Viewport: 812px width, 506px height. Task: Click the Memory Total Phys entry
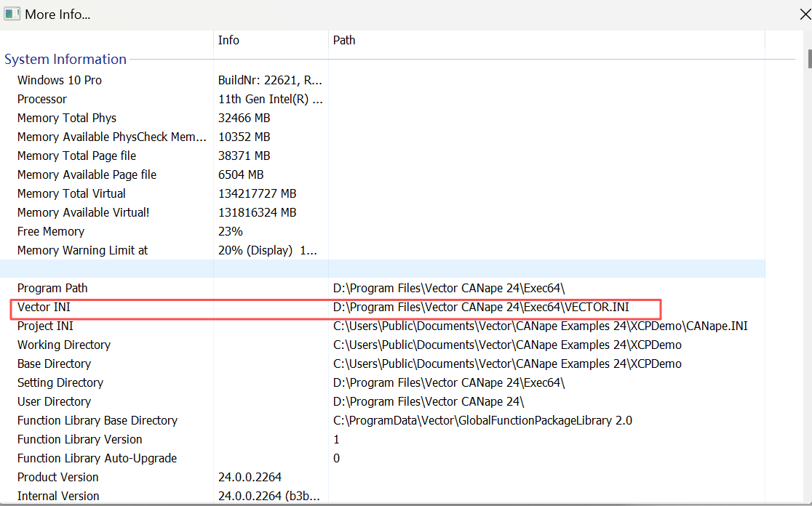(67, 118)
